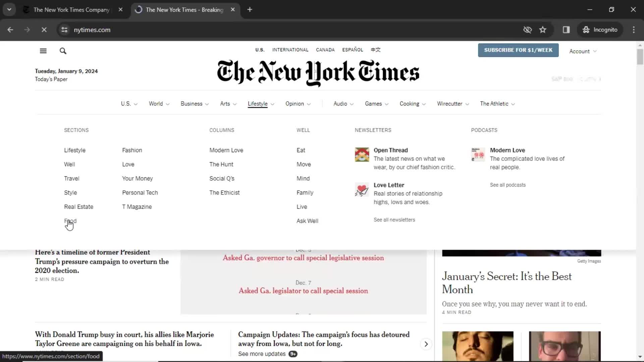Select the Cooking menu tab
The image size is (644, 362).
409,104
